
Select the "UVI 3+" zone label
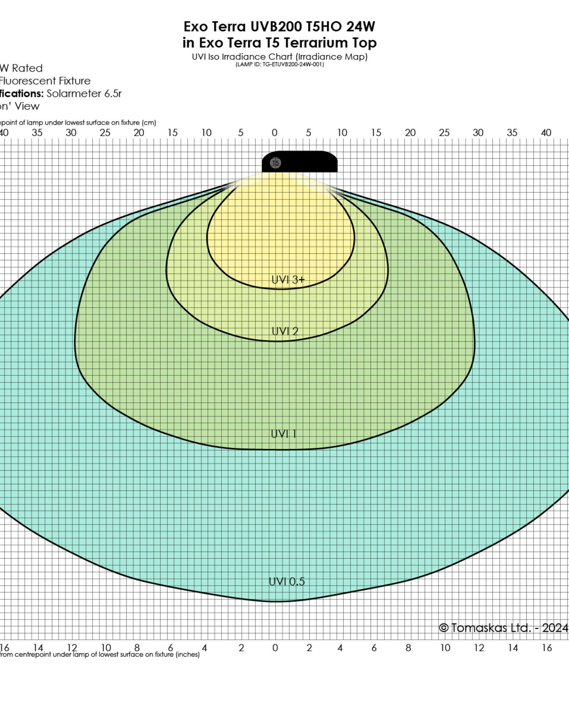288,280
